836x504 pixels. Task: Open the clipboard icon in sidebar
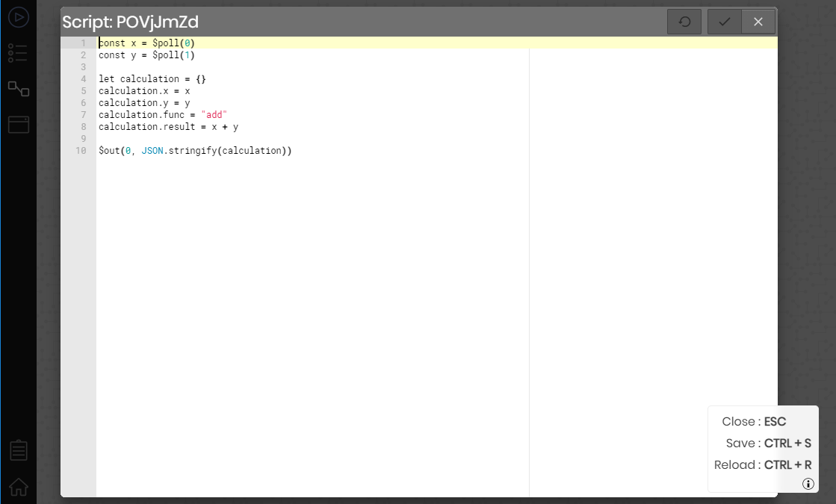click(x=18, y=450)
